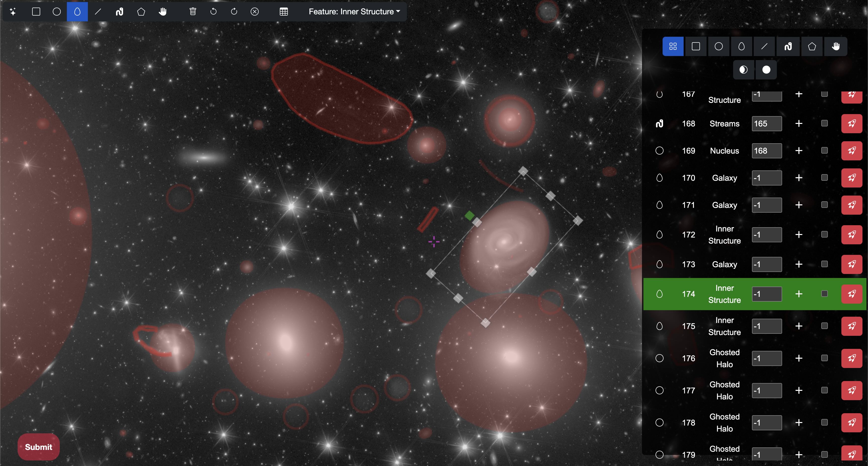Select the freehand squiggle tool in top toolbar
This screenshot has width=868, height=466.
click(119, 12)
